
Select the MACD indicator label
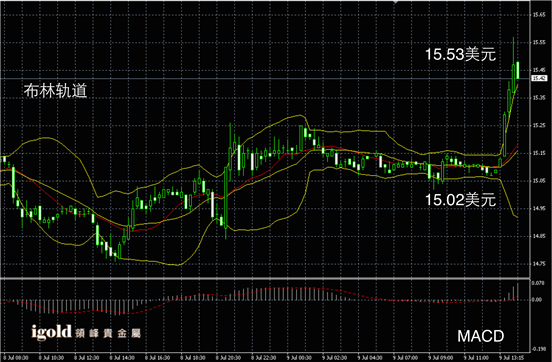[481, 336]
